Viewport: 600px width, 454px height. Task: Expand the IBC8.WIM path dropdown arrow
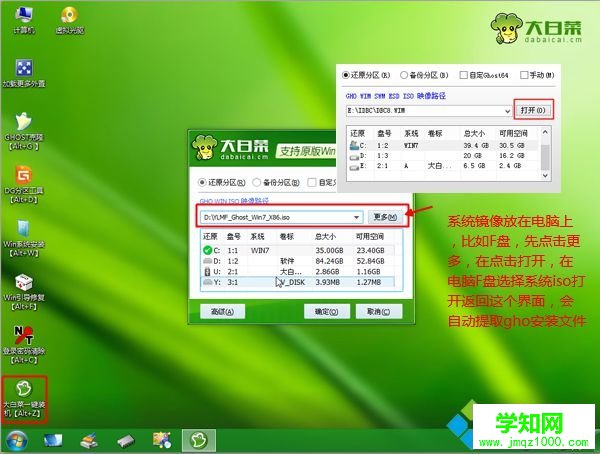coord(507,111)
